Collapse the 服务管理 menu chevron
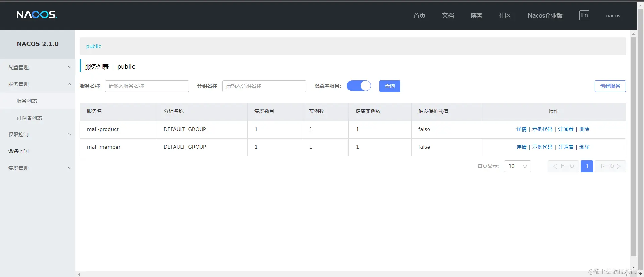 70,84
